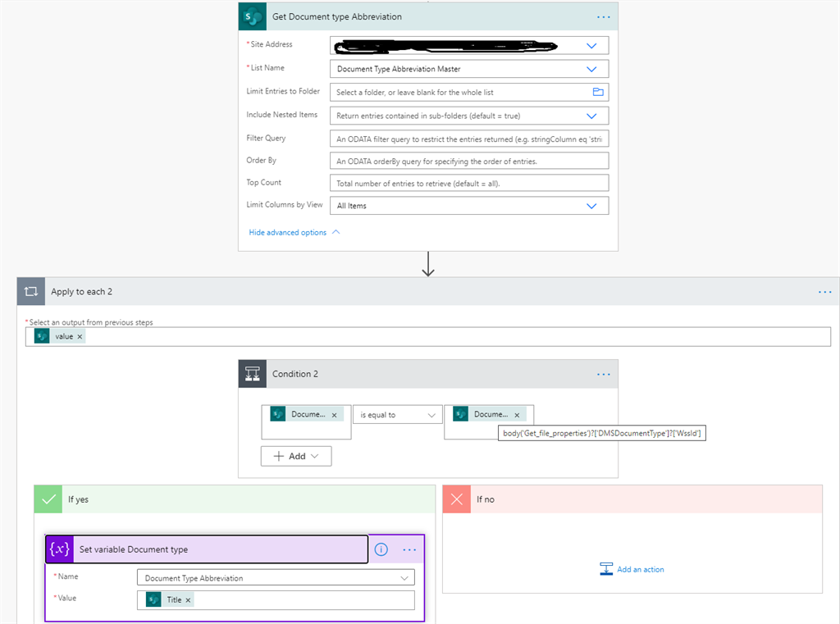Image resolution: width=840 pixels, height=624 pixels.
Task: Open the Apply to each 2 ellipsis menu
Action: pos(825,291)
